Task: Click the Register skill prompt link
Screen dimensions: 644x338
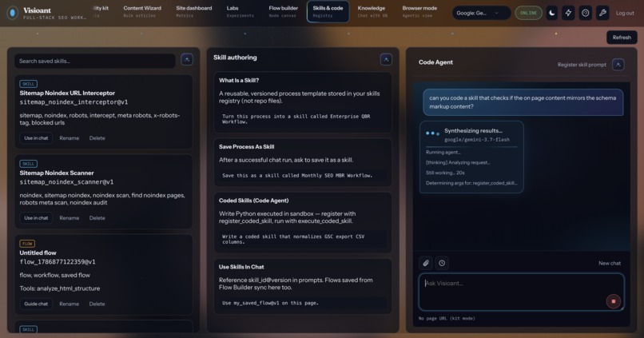Action: pyautogui.click(x=582, y=65)
